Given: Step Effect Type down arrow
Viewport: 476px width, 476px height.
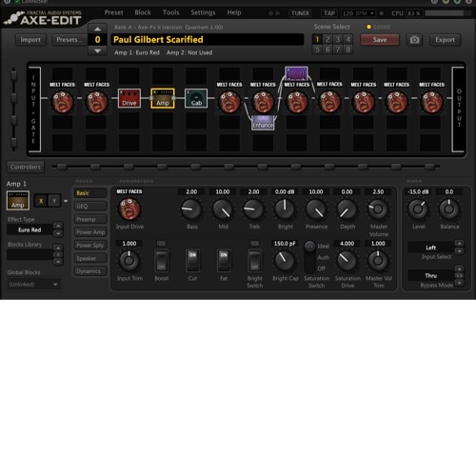Looking at the screenshot, I should tap(58, 233).
